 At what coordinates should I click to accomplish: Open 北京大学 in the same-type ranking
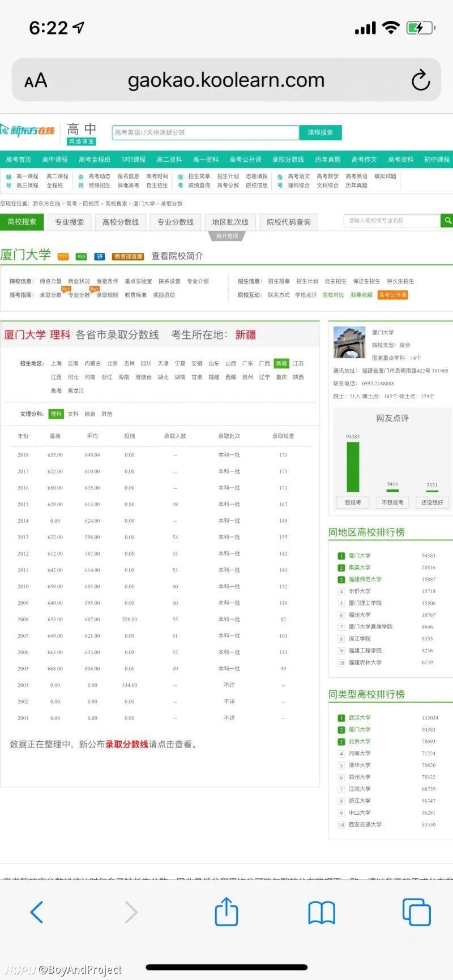pyautogui.click(x=360, y=741)
